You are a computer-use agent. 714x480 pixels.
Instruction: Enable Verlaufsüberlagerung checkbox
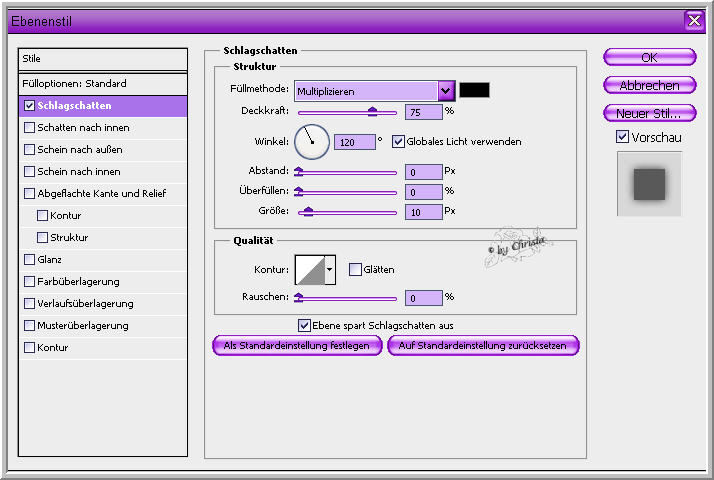(x=30, y=303)
